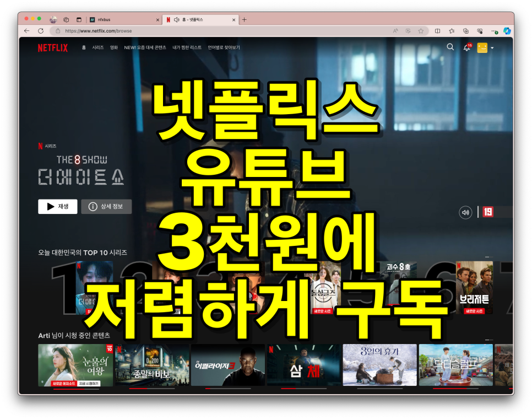Screen dimensions: 532x419
Task: Go to the 홈 menu item
Action: click(x=84, y=47)
